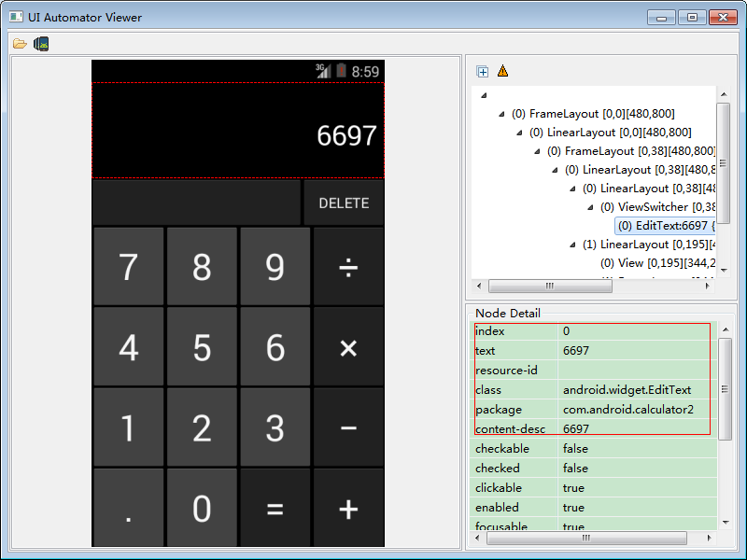Close the UI Automator Viewer window
This screenshot has height=560, width=747.
[723, 18]
